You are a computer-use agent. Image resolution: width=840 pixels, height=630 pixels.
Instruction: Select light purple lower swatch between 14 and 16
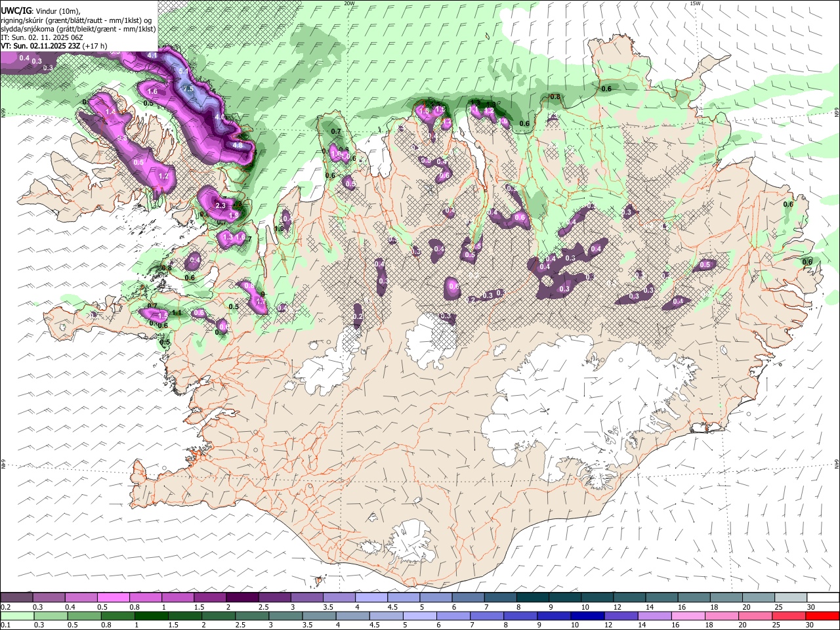tap(654, 616)
